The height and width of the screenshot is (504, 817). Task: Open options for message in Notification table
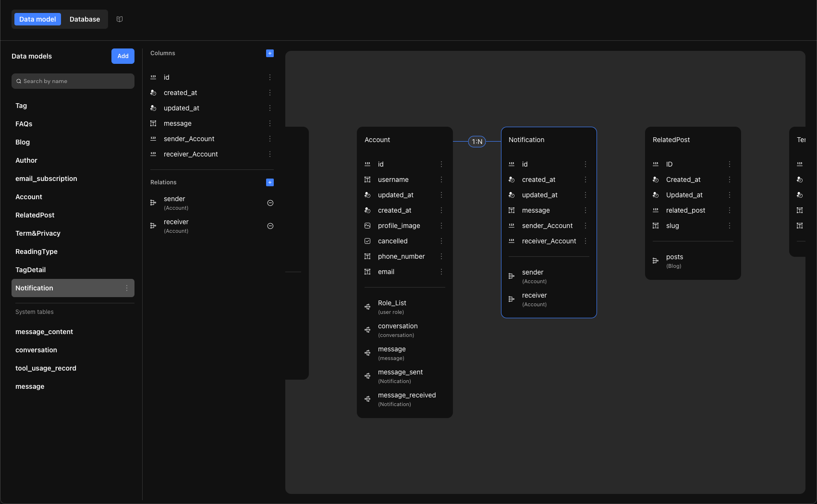[x=585, y=210]
